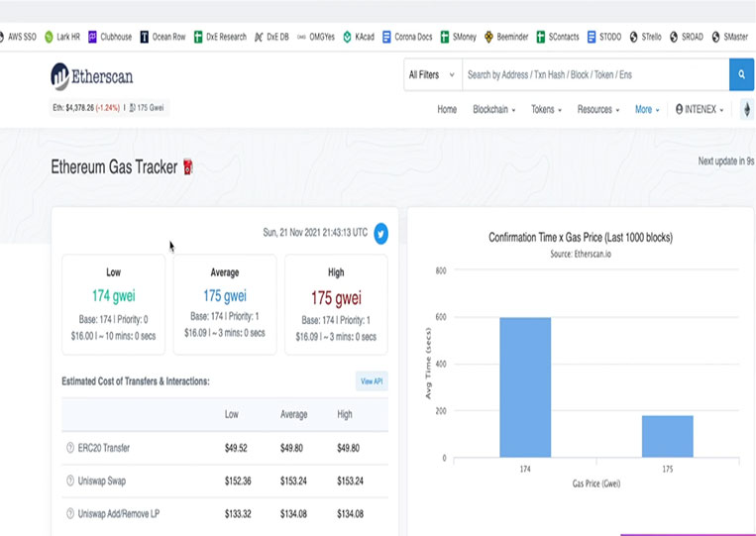Click the $49.52 ERC20 low cost

click(x=236, y=448)
